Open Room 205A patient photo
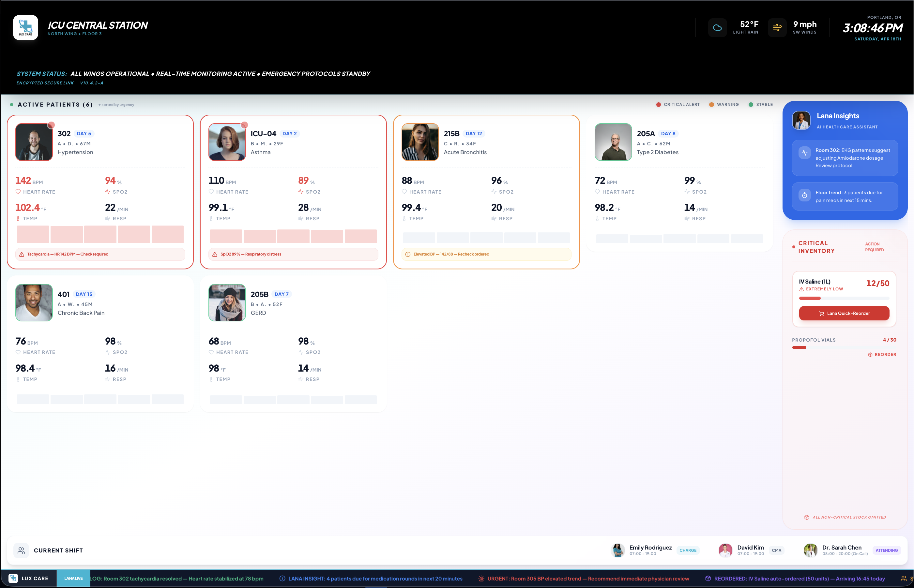 613,142
